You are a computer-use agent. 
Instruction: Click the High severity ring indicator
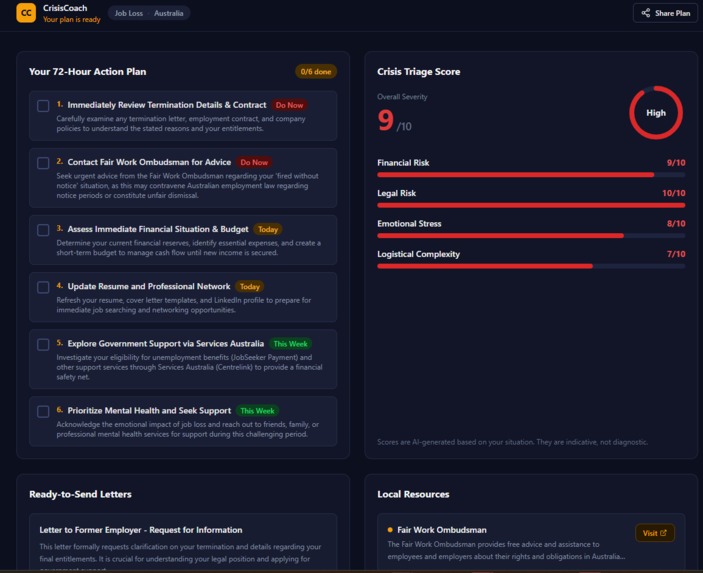656,113
